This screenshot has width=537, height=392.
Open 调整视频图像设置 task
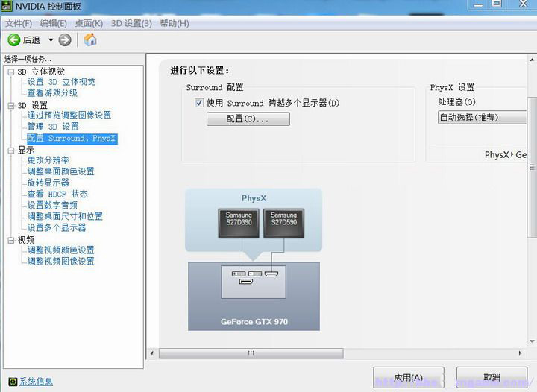point(60,262)
